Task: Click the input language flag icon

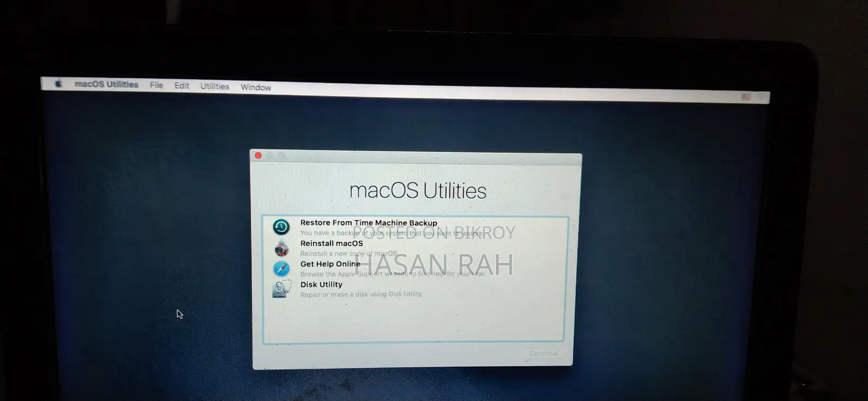Action: click(746, 97)
